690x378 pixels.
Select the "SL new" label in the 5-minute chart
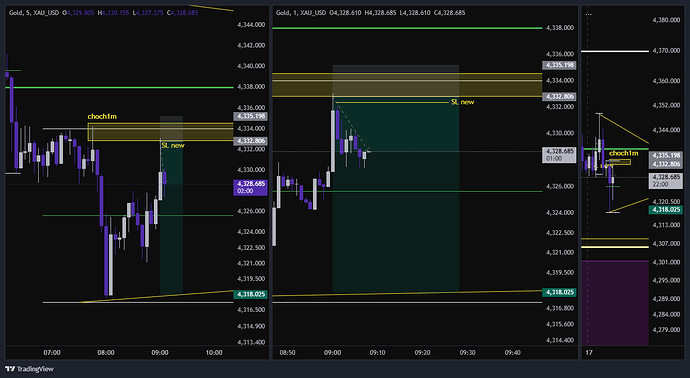coord(173,145)
